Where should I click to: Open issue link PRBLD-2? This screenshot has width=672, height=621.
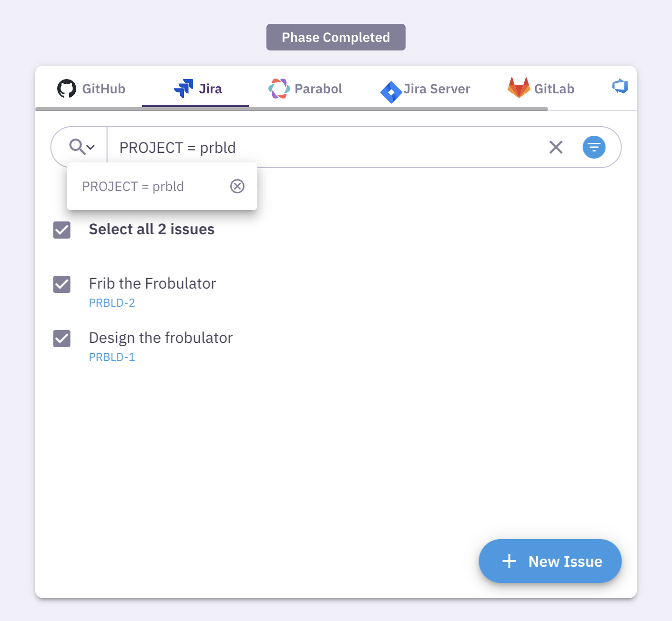tap(112, 302)
